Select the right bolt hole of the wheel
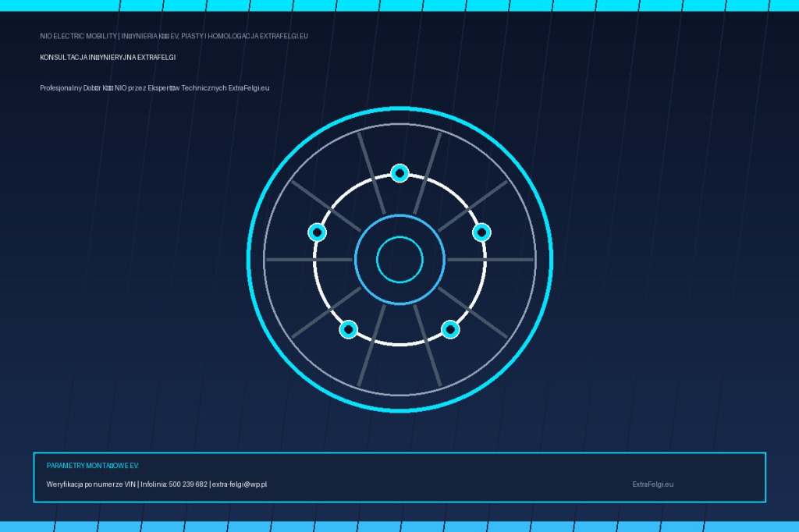 point(481,232)
